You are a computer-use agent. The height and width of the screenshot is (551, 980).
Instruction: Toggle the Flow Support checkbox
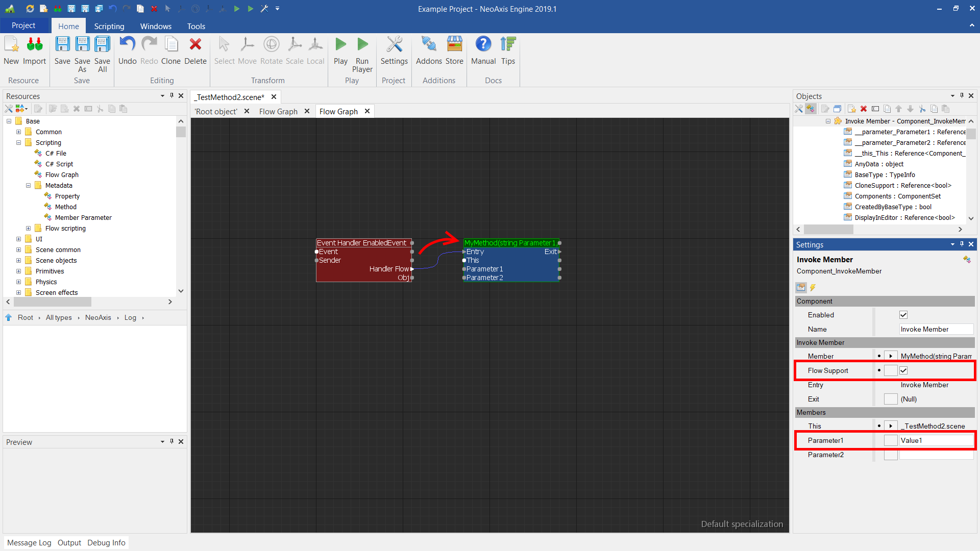coord(903,370)
